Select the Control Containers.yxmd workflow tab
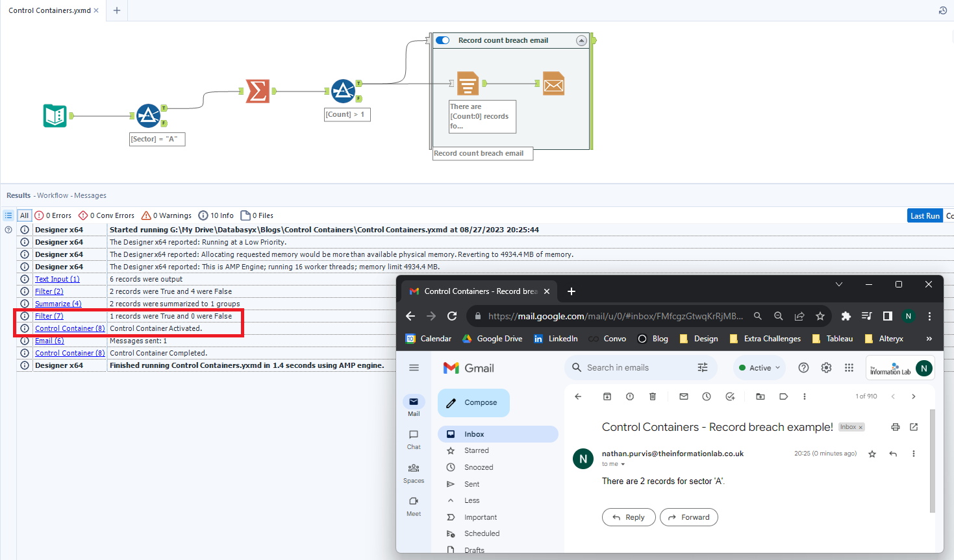Screen dimensions: 954x560 point(49,10)
